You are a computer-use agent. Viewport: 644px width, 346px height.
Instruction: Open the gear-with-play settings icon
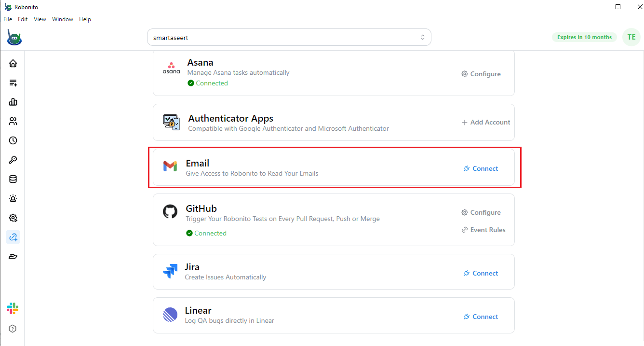click(13, 218)
